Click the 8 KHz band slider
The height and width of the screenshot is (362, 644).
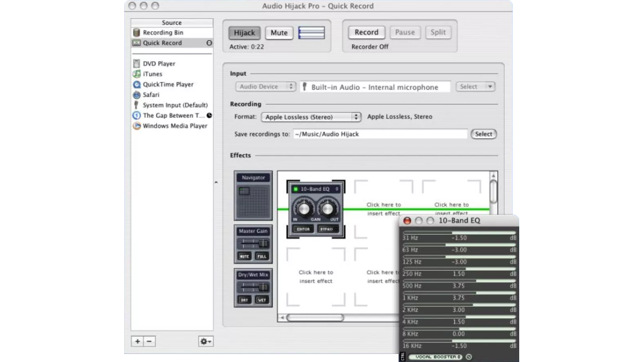[458, 329]
